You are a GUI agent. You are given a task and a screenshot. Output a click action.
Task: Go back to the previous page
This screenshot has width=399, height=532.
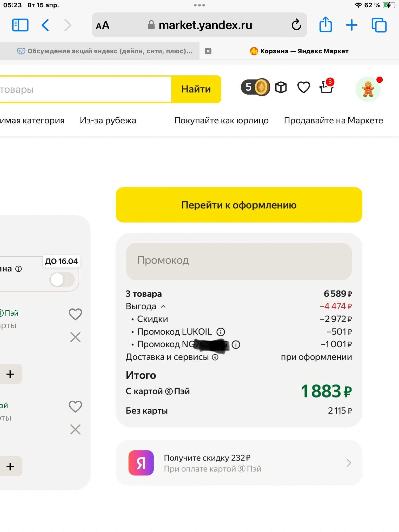(45, 25)
